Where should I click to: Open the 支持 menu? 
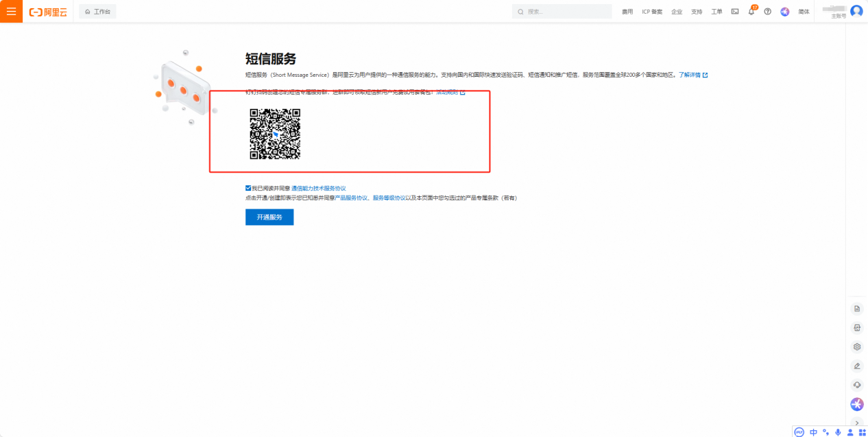point(697,12)
